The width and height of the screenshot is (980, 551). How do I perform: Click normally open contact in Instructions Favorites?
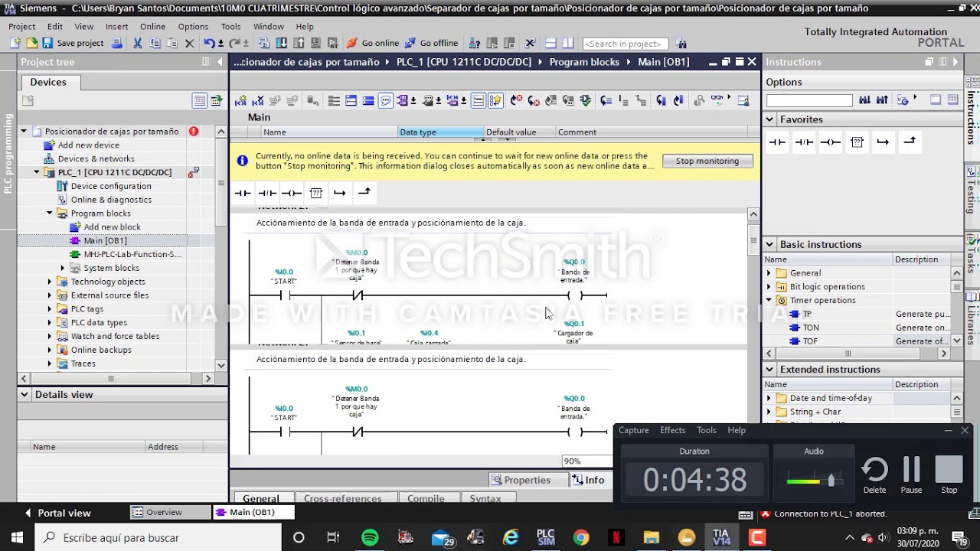(777, 142)
